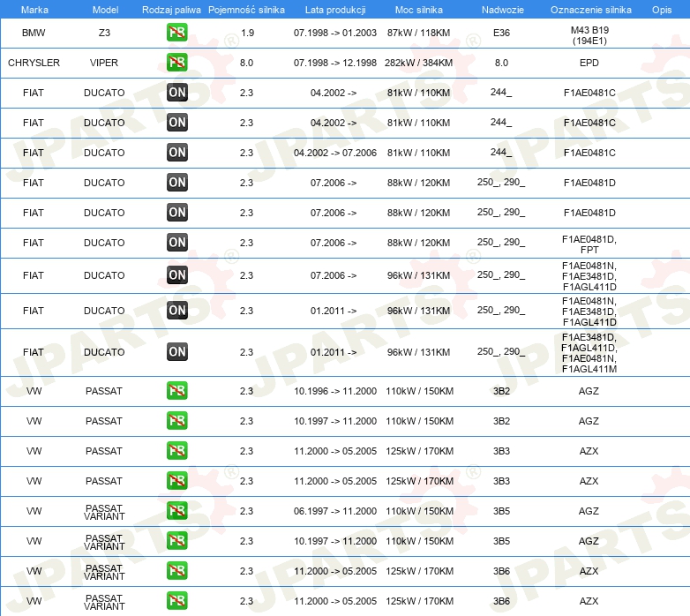The width and height of the screenshot is (690, 616).
Task: Select AGZ engine cell in Passat Variant 06.1997 row
Action: coord(589,511)
